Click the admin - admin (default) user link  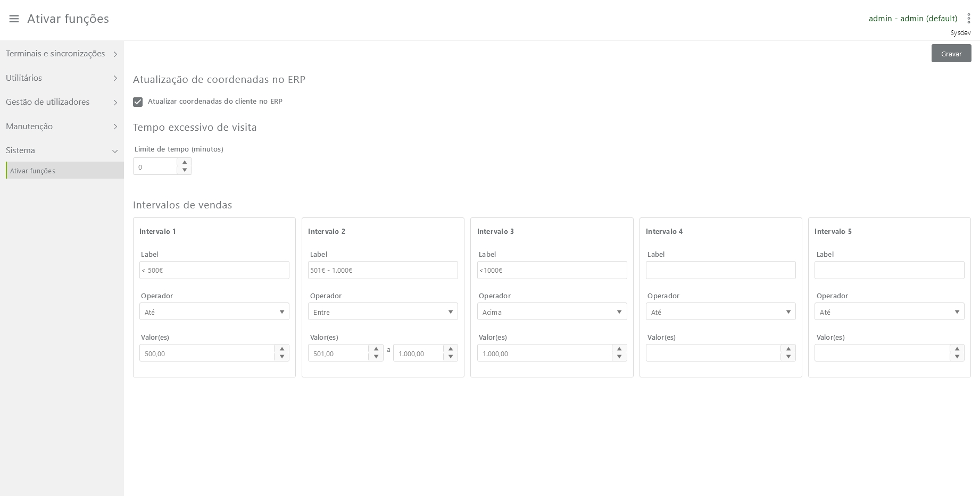pyautogui.click(x=912, y=19)
